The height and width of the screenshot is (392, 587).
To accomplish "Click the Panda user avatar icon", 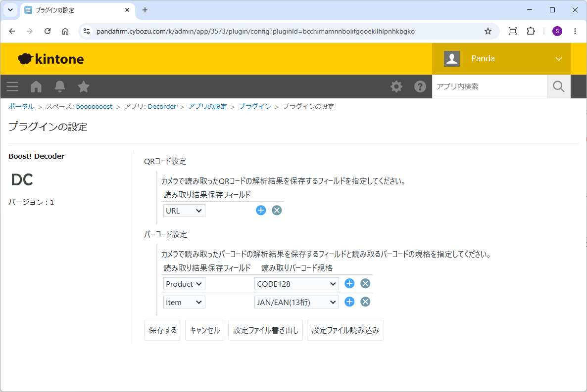I will (452, 59).
